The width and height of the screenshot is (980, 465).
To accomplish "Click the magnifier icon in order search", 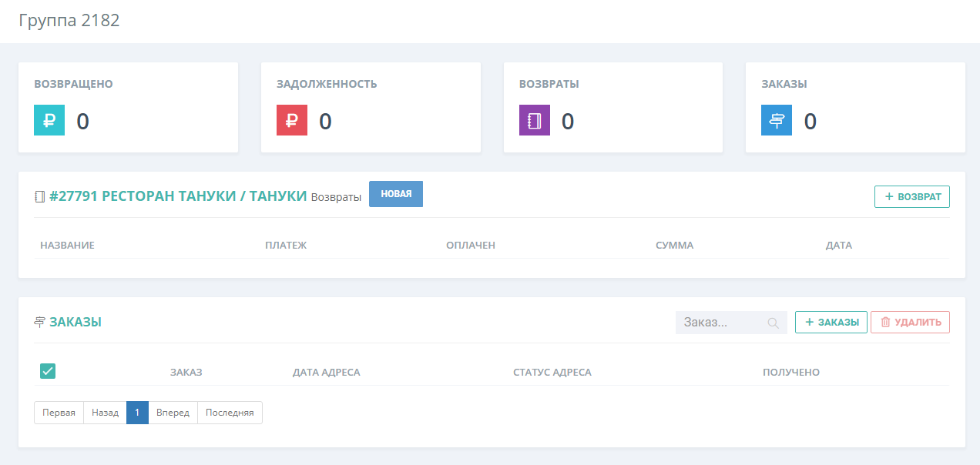I will click(x=774, y=323).
